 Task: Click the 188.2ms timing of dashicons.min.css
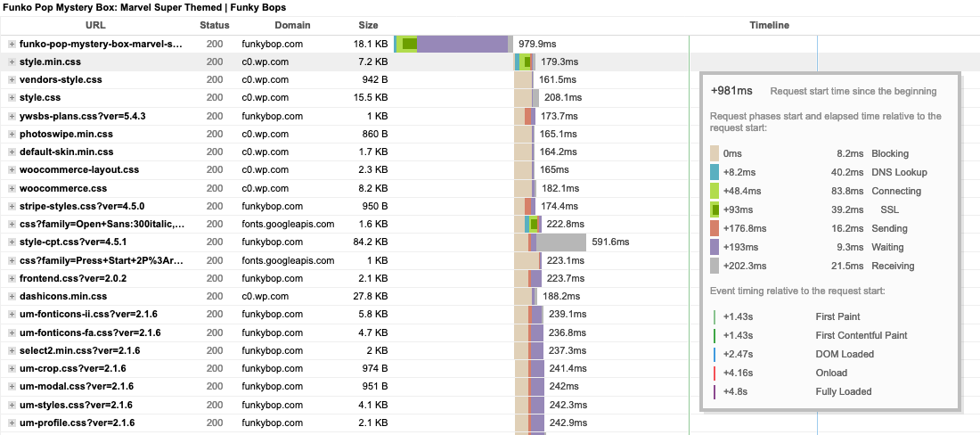560,296
